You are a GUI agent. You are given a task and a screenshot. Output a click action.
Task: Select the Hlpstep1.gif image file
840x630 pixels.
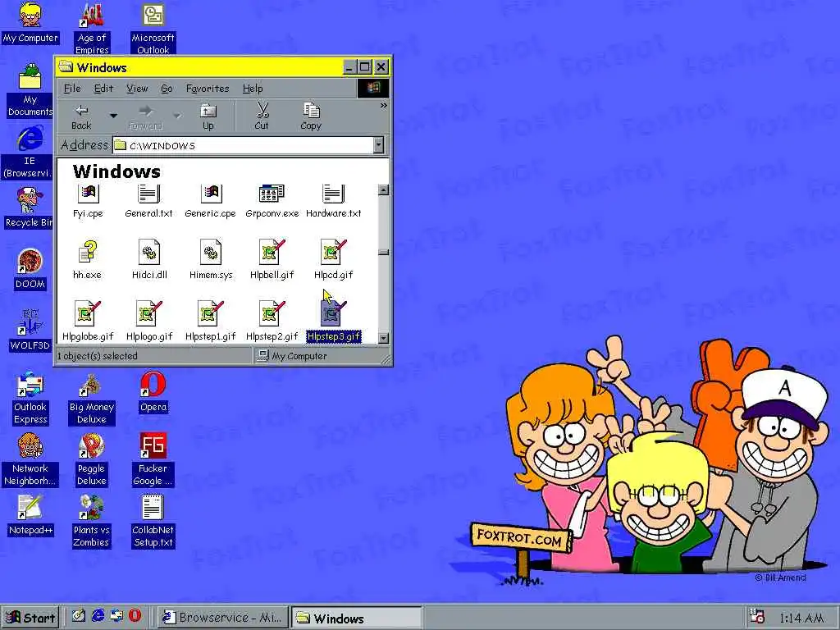pyautogui.click(x=211, y=322)
